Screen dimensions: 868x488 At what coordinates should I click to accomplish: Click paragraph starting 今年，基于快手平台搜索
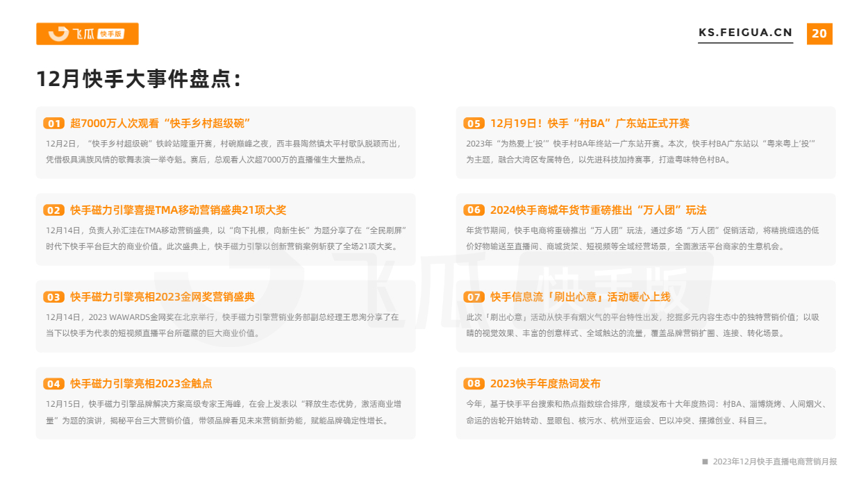(x=646, y=412)
